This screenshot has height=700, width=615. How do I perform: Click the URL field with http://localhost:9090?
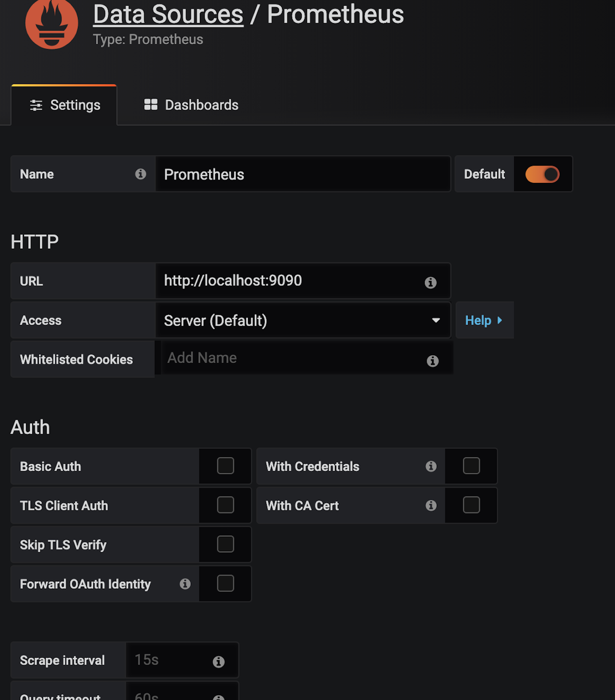pos(303,281)
